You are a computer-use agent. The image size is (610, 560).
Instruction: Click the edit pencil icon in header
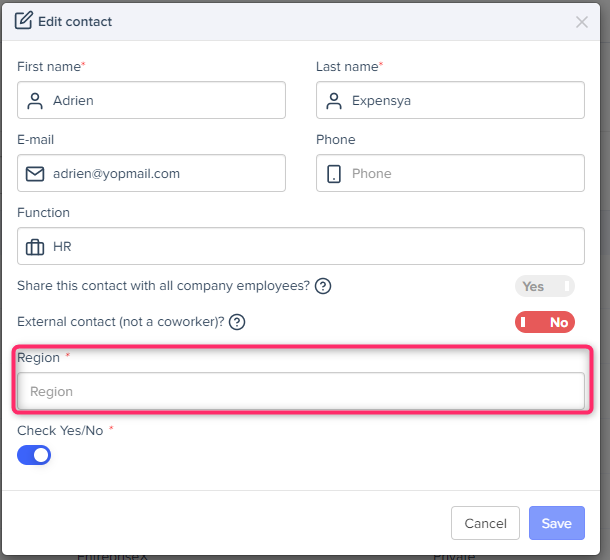click(23, 21)
